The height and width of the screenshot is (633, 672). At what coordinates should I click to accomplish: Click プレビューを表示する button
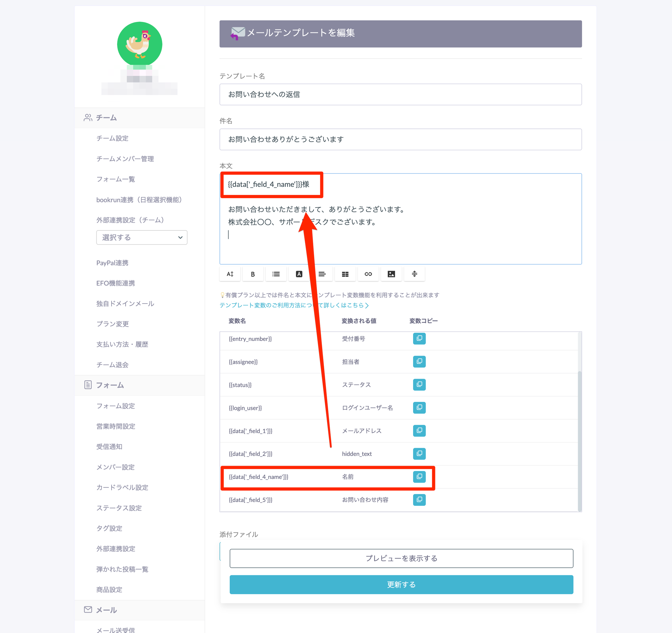click(x=401, y=558)
